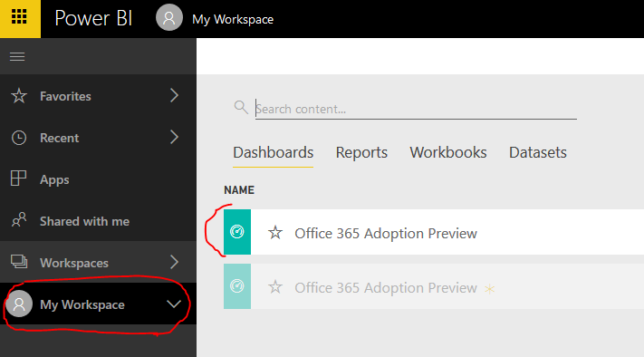This screenshot has height=357, width=644.
Task: Click the Favorites star icon in sidebar
Action: click(x=19, y=96)
